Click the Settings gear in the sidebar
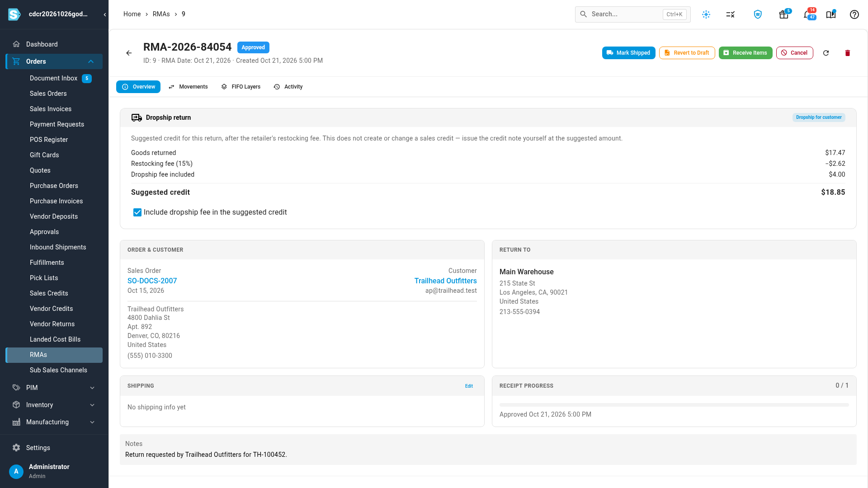 coord(16,448)
